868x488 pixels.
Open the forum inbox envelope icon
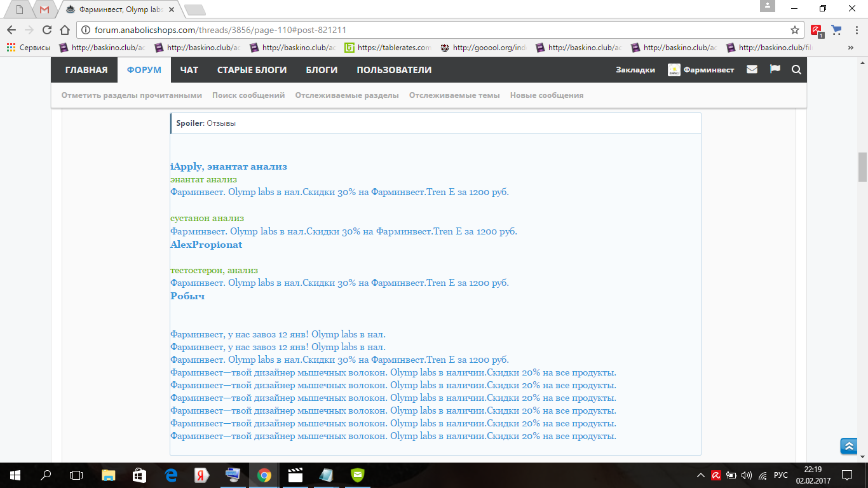pyautogui.click(x=752, y=70)
